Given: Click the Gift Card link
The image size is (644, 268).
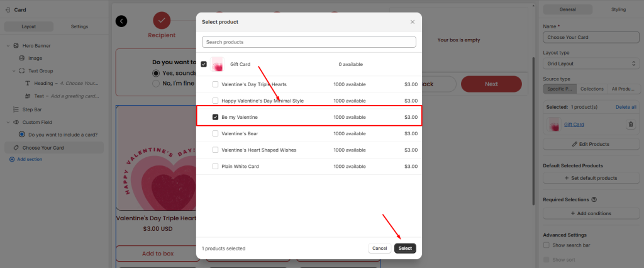Looking at the screenshot, I should coord(574,125).
